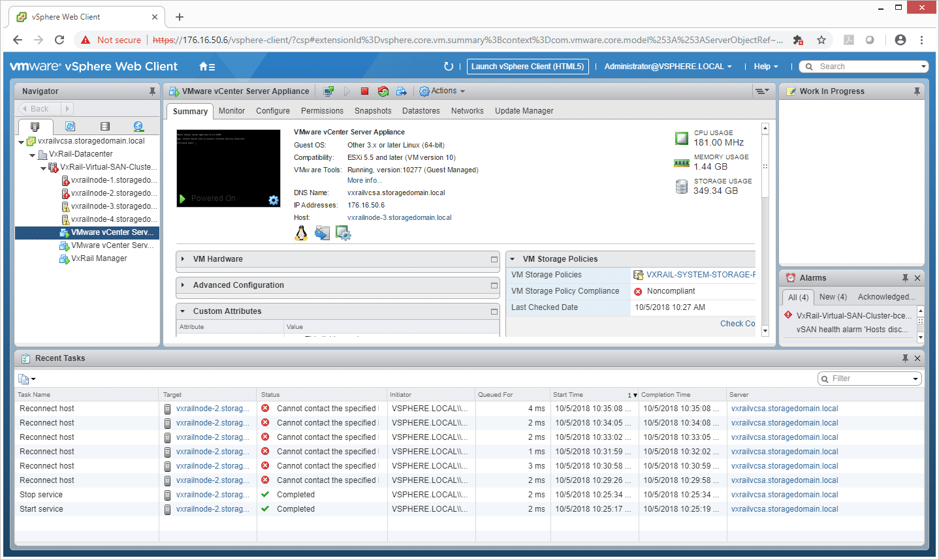This screenshot has width=939, height=560.
Task: Select vxrailnode-1 host in the tree
Action: [114, 181]
